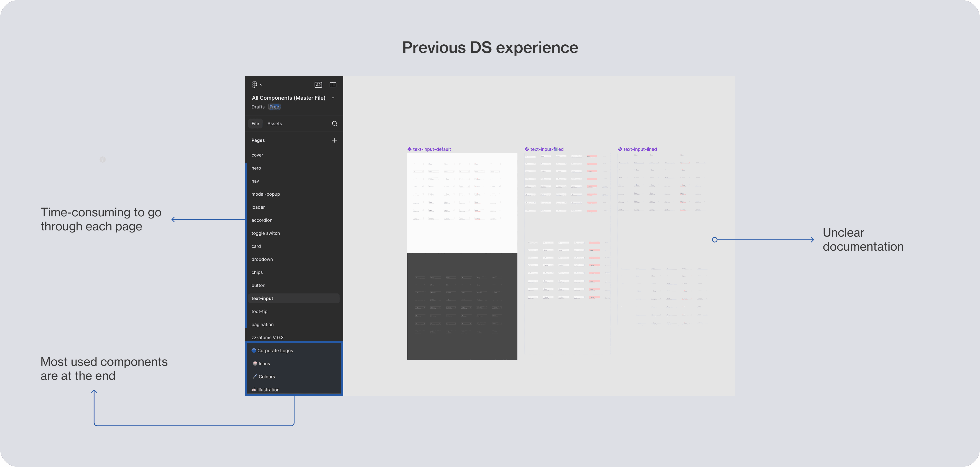Click the dark text-input-default frame thumbnail
This screenshot has height=467, width=980.
click(x=462, y=306)
